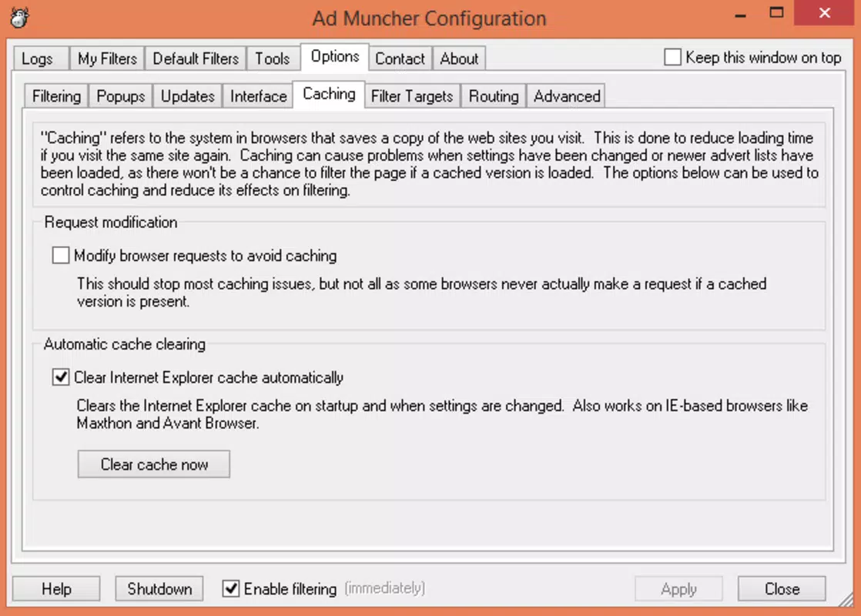Screen dimensions: 861x616
Task: Open the Default Filters tab
Action: point(196,59)
